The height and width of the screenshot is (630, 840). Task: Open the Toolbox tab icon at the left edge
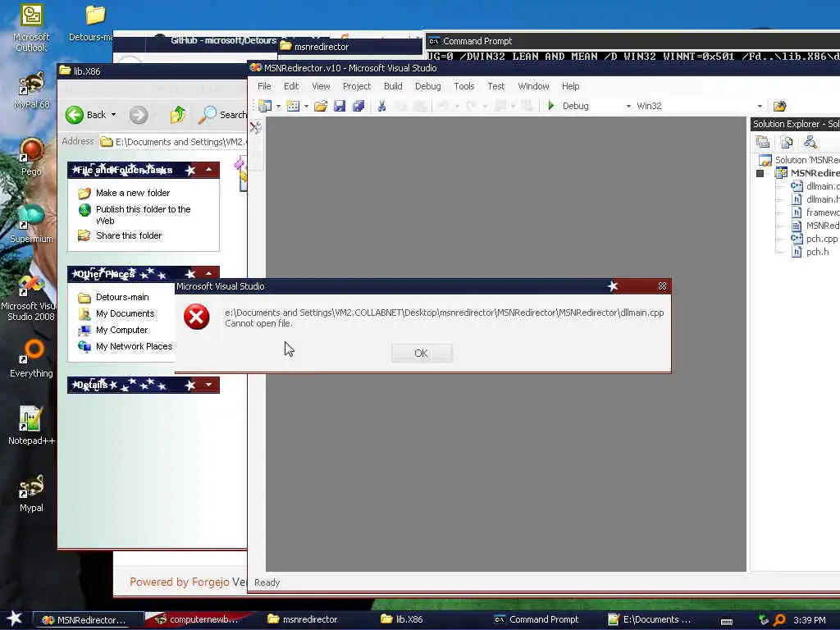[x=256, y=127]
